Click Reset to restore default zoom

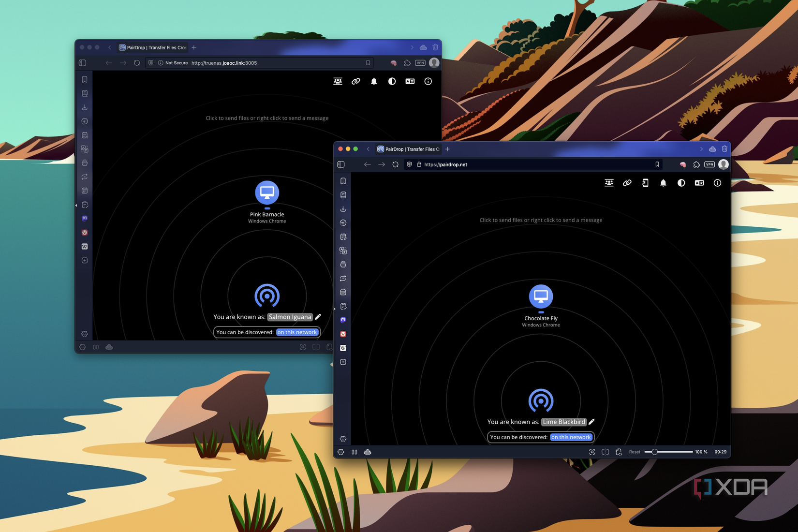[634, 452]
